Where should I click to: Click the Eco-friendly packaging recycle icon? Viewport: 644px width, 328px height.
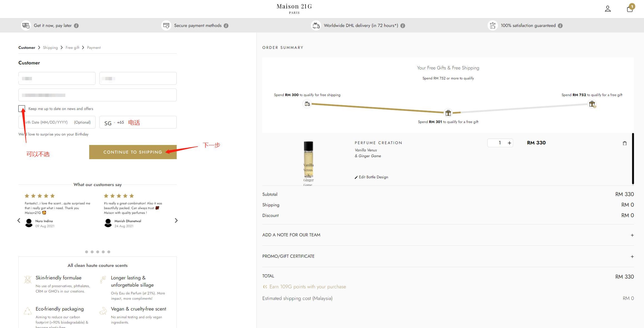point(28,311)
